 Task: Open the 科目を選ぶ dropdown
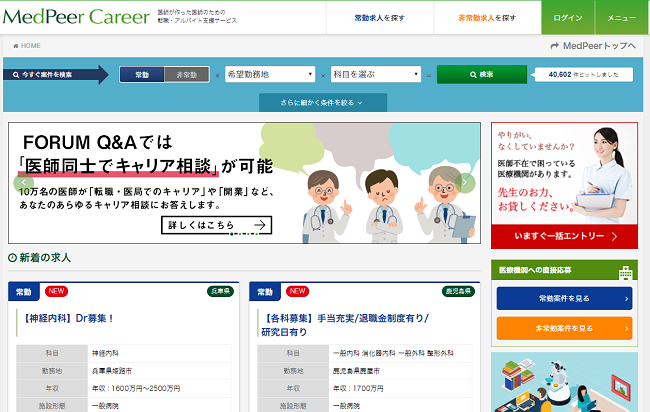376,74
